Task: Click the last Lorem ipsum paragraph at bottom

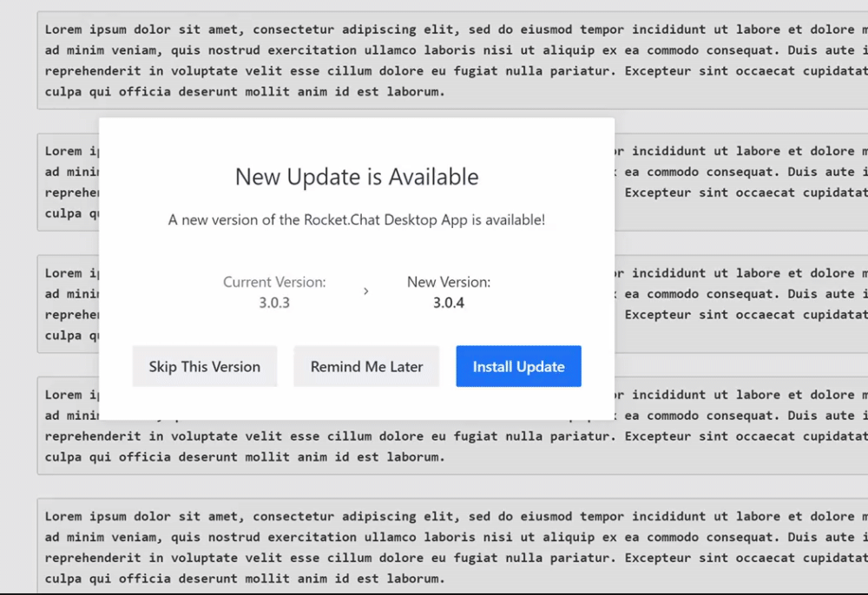Action: coord(454,547)
